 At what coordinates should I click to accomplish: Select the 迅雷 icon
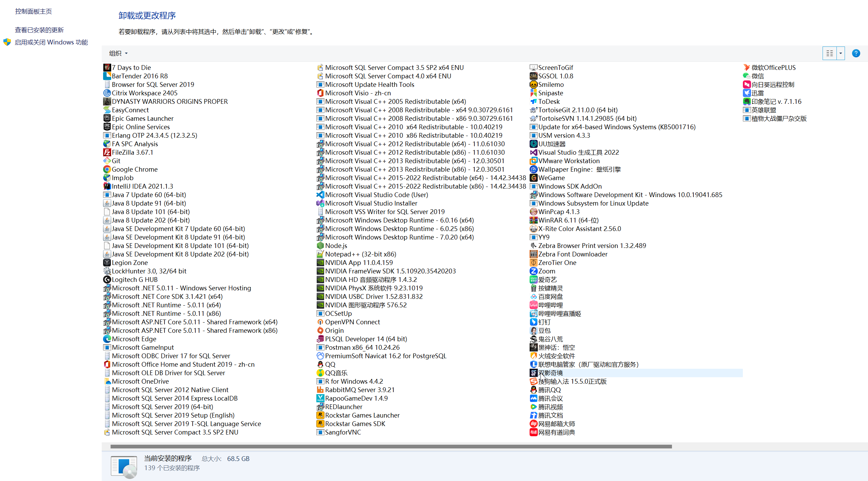point(747,93)
